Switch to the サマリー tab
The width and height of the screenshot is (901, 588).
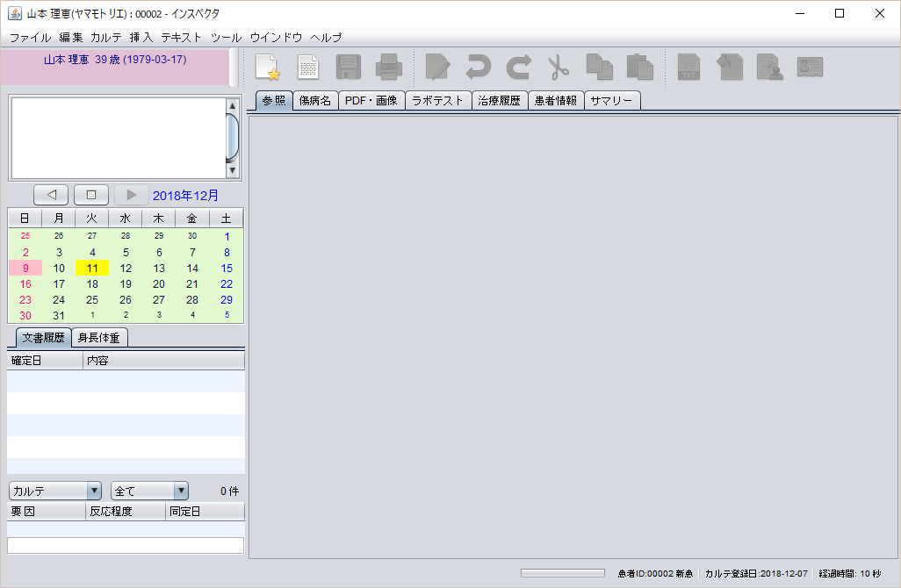[612, 101]
